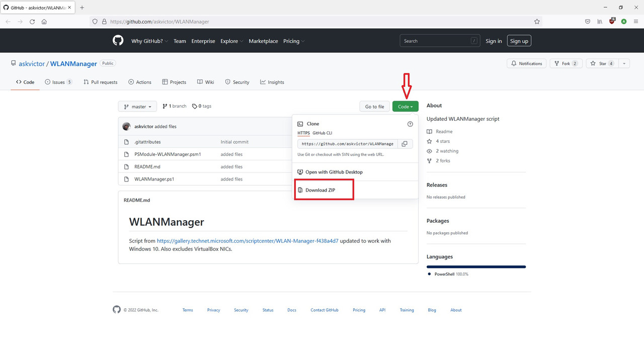Expand the Why GitHub? menu
Image resolution: width=644 pixels, height=352 pixels.
(150, 41)
